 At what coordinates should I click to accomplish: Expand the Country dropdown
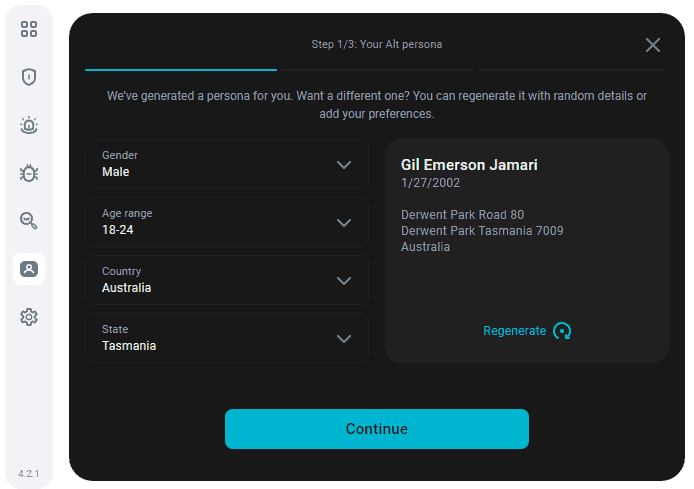pyautogui.click(x=227, y=280)
